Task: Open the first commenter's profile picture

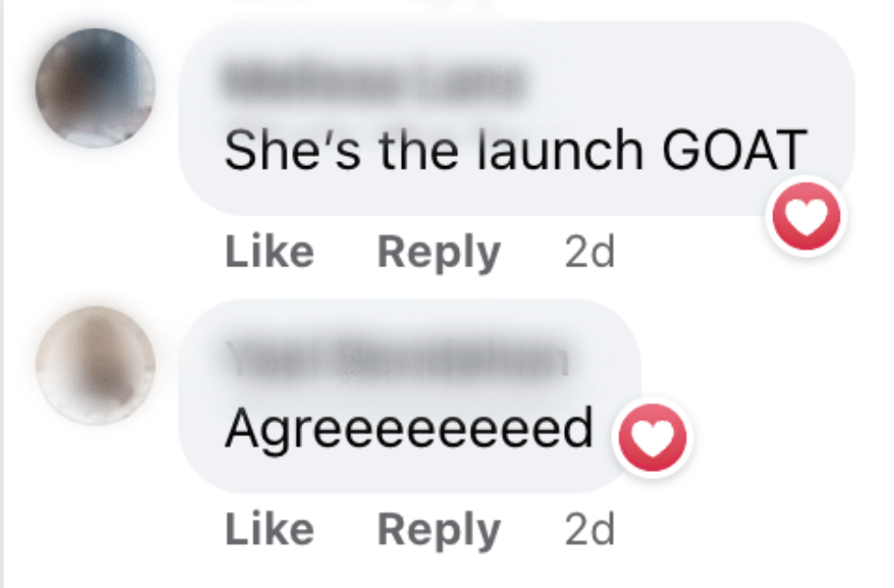Action: click(95, 88)
